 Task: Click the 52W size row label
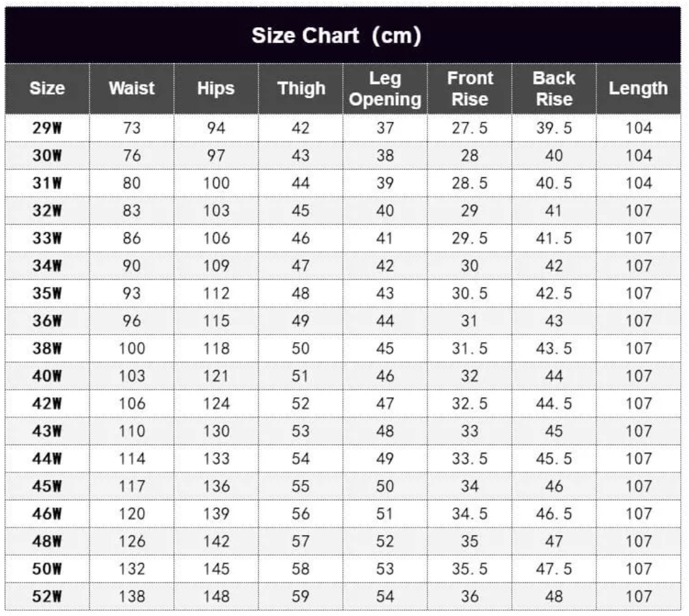(47, 596)
